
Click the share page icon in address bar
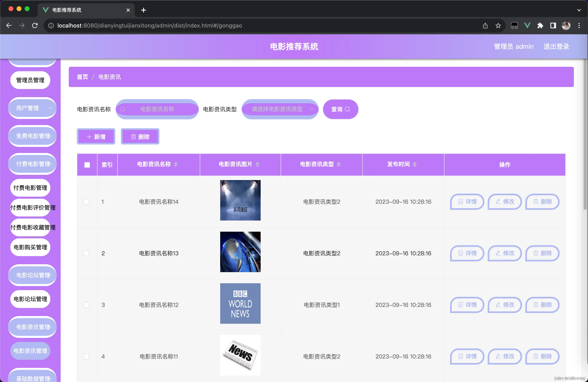(x=485, y=25)
